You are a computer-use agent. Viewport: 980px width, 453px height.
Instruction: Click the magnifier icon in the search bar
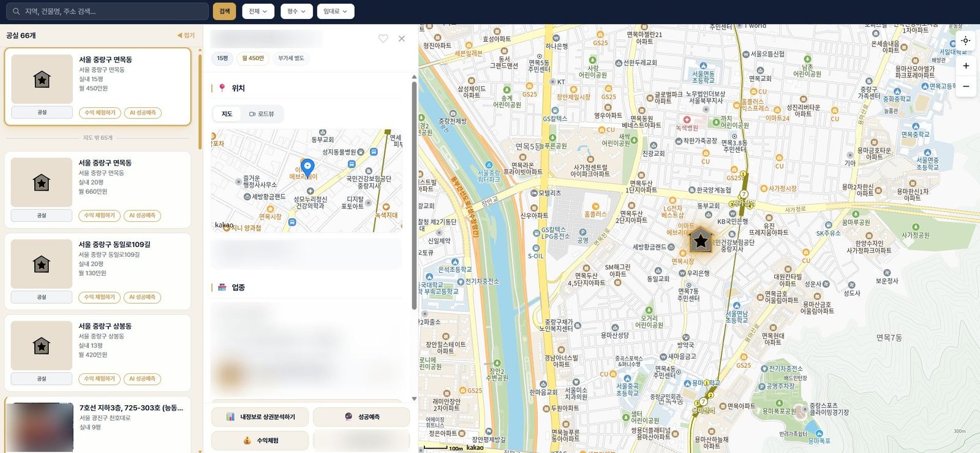coord(16,11)
